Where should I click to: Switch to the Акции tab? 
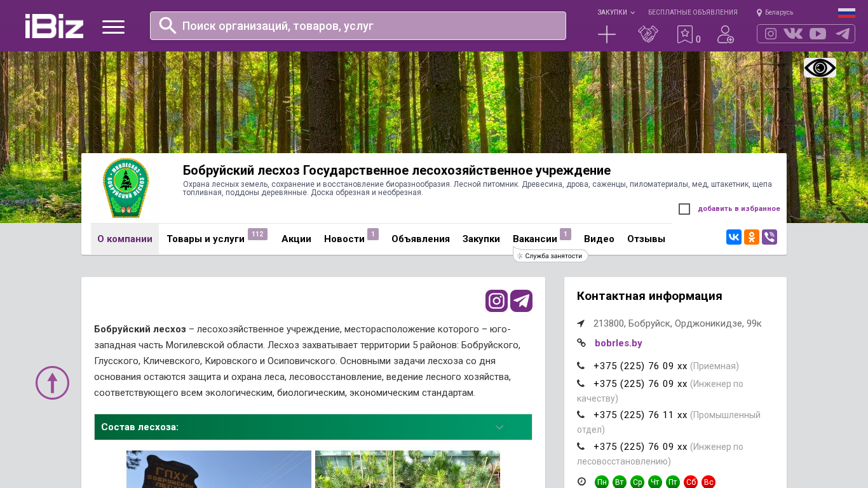[296, 239]
